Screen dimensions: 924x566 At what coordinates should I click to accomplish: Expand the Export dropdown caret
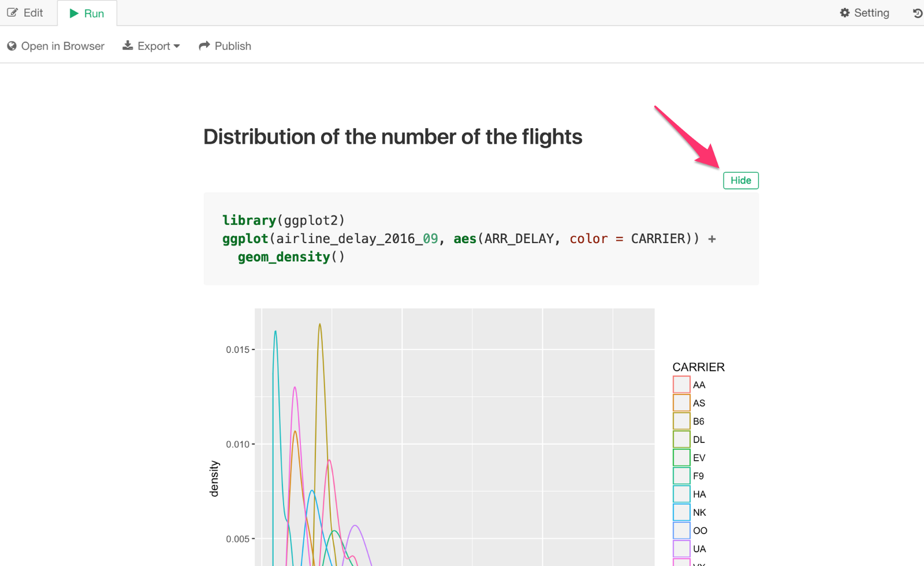pos(177,46)
